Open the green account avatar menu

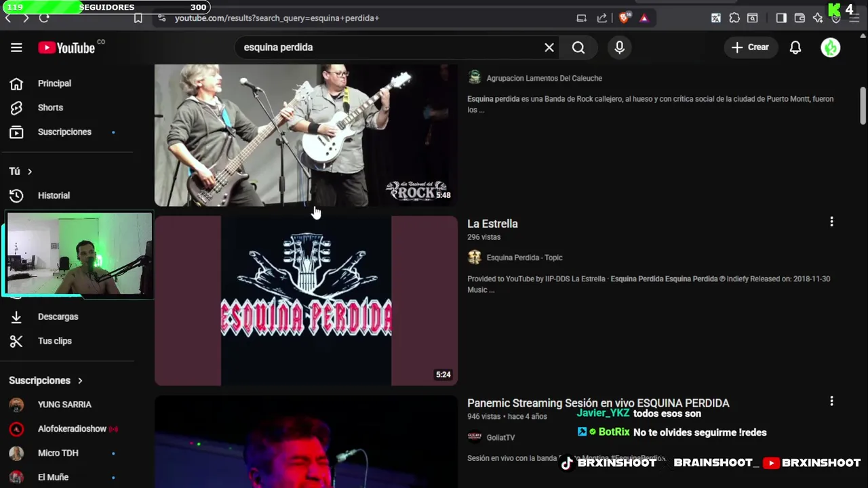click(x=831, y=47)
